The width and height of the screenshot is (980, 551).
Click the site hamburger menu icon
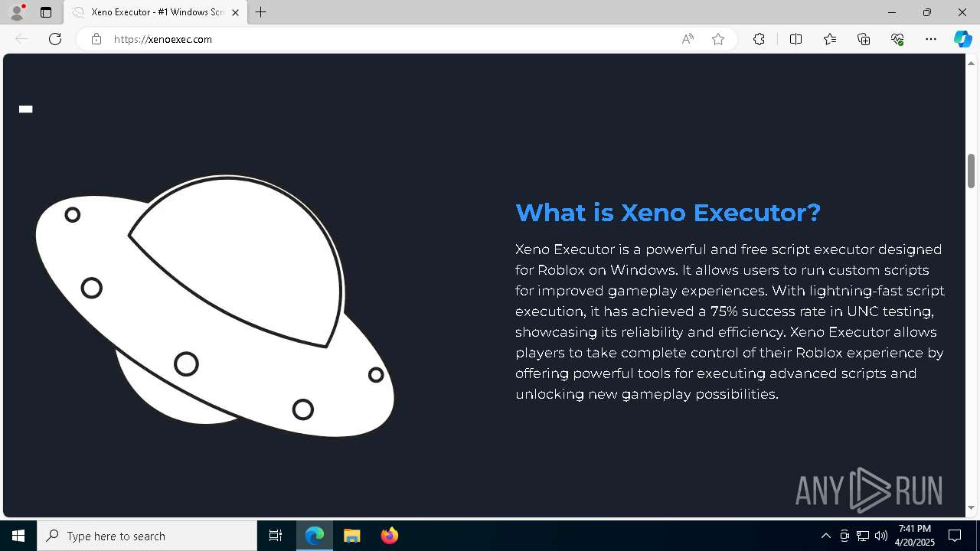point(26,109)
